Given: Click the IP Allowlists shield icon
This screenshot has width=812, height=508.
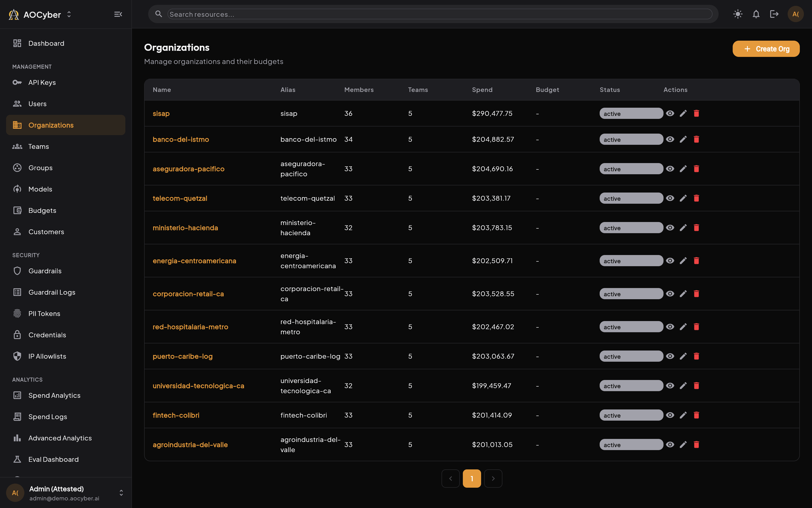Looking at the screenshot, I should [x=17, y=356].
